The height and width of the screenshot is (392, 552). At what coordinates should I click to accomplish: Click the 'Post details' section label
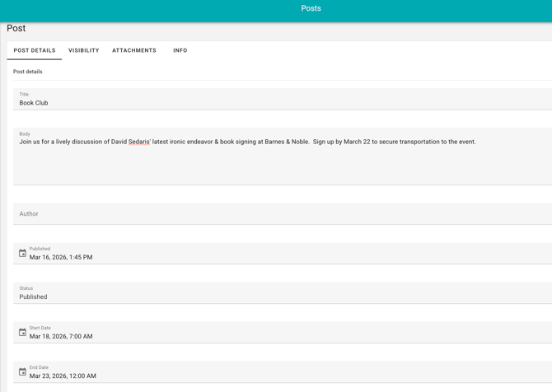28,72
